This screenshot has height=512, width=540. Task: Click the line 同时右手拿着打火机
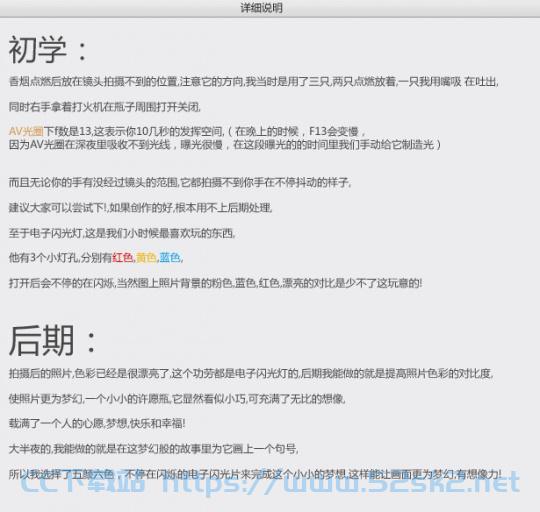pos(105,107)
